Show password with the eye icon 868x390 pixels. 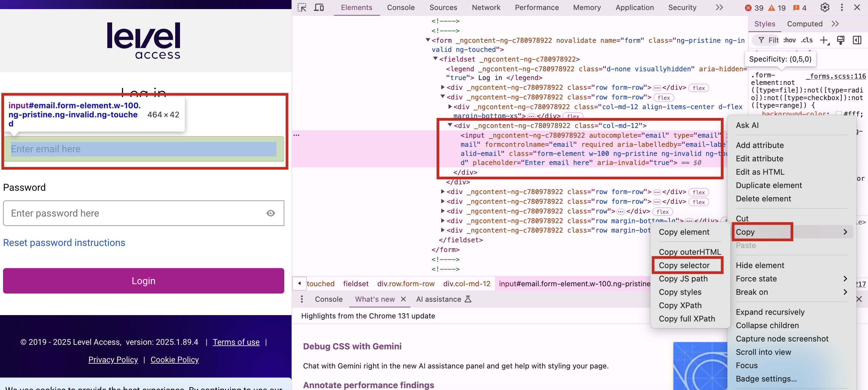point(271,213)
